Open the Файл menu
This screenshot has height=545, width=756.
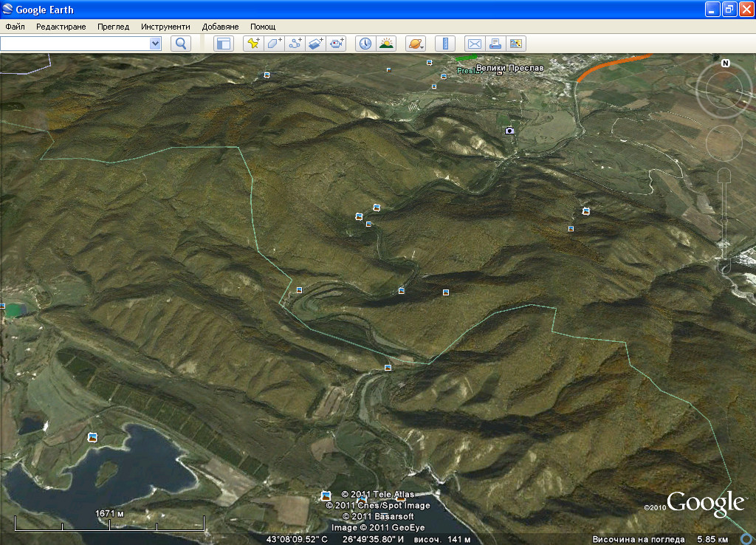click(x=15, y=27)
